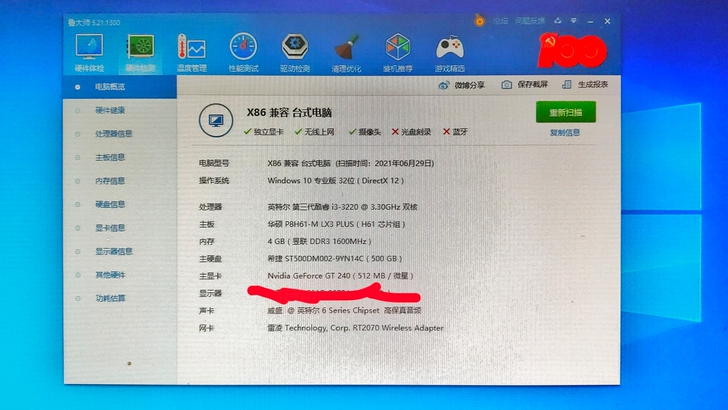Click the 'X86 兼容 台式电脑' heading
The width and height of the screenshot is (728, 410).
point(289,113)
